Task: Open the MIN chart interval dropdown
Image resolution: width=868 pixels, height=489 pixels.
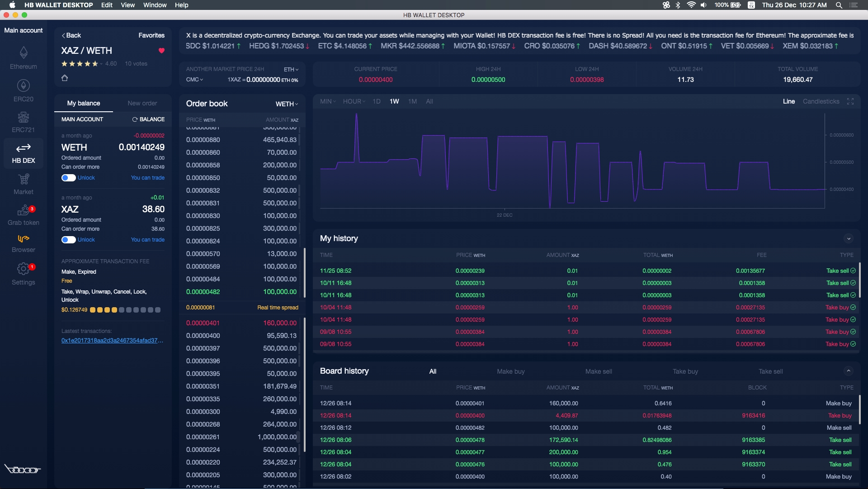Action: click(328, 101)
